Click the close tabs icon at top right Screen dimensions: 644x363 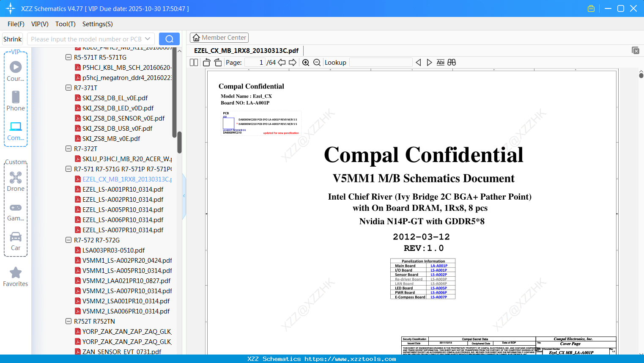coord(636,50)
